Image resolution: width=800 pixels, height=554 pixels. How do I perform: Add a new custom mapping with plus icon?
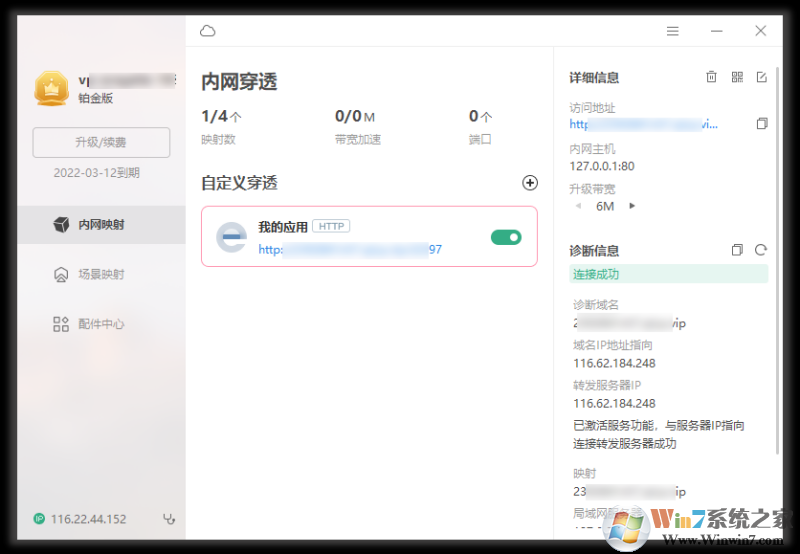click(530, 183)
